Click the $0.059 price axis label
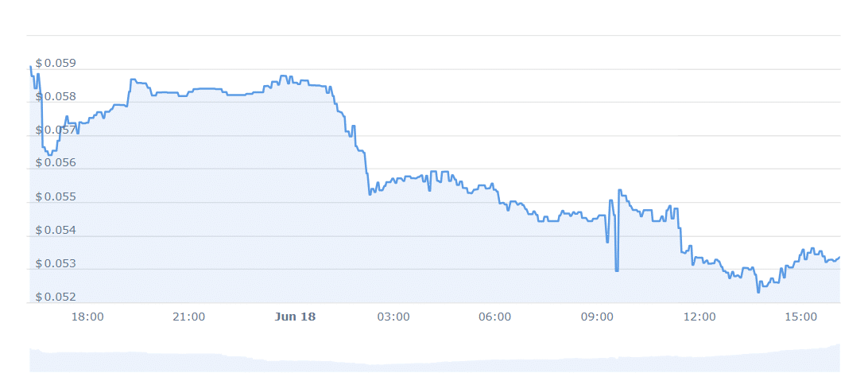 [56, 64]
